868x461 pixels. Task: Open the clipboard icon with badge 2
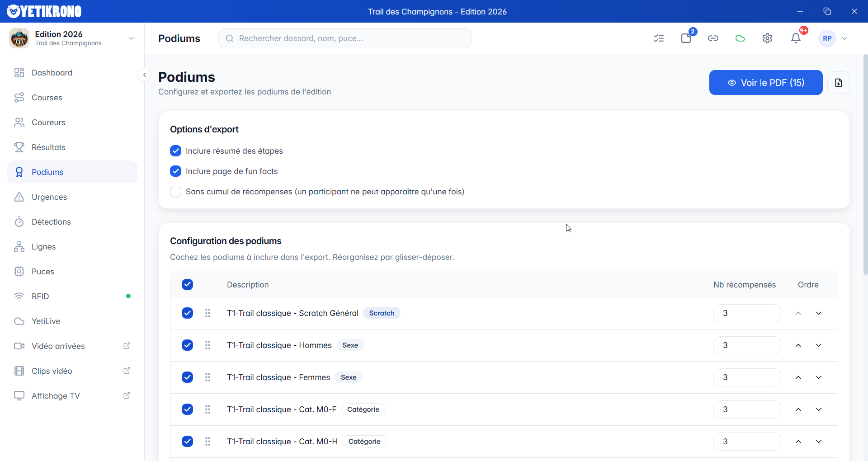tap(686, 38)
